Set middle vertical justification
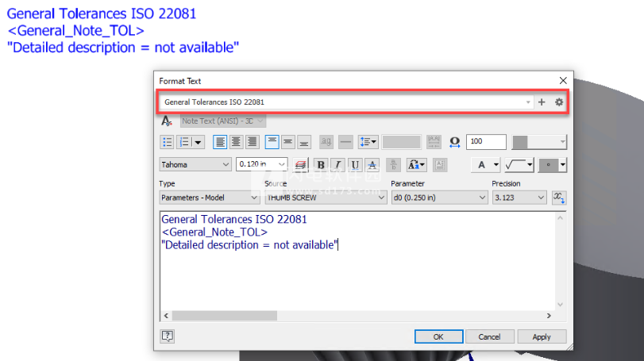This screenshot has width=644, height=361. pyautogui.click(x=288, y=142)
